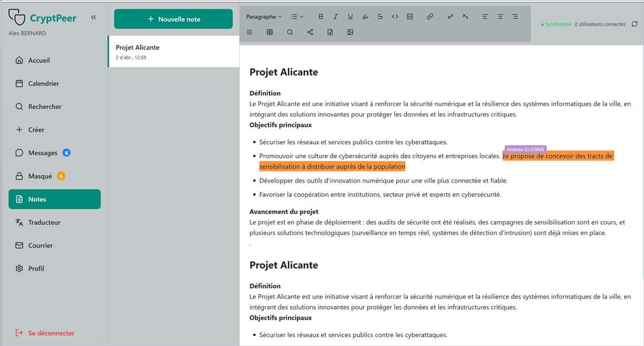
Task: Select the strikethrough formatting icon
Action: pyautogui.click(x=380, y=16)
